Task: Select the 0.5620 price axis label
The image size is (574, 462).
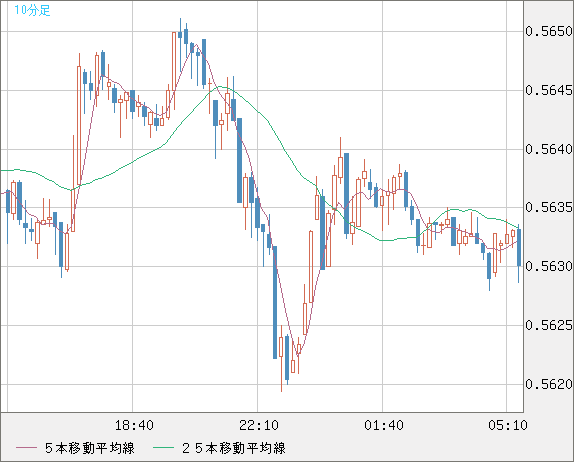Action: (549, 384)
